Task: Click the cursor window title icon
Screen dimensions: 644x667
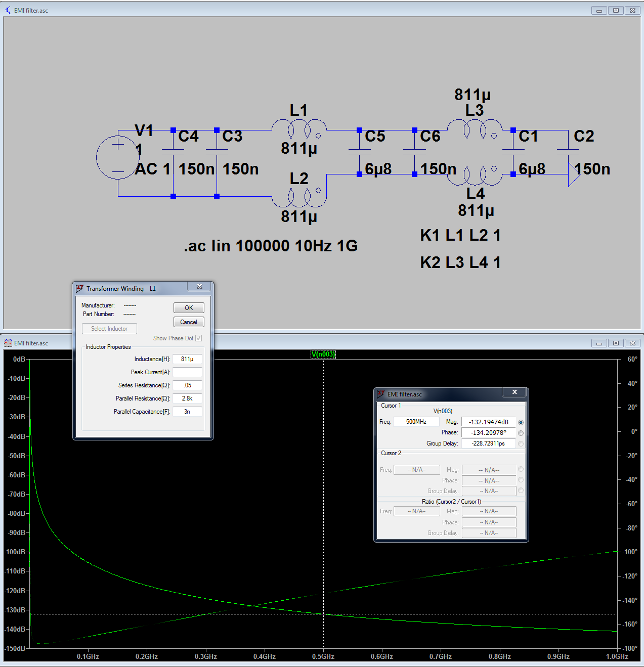Action: [380, 394]
